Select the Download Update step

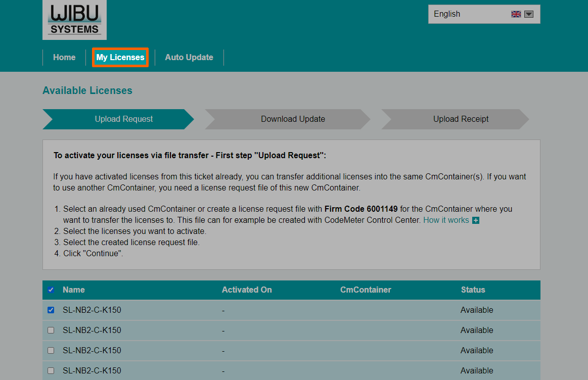293,119
